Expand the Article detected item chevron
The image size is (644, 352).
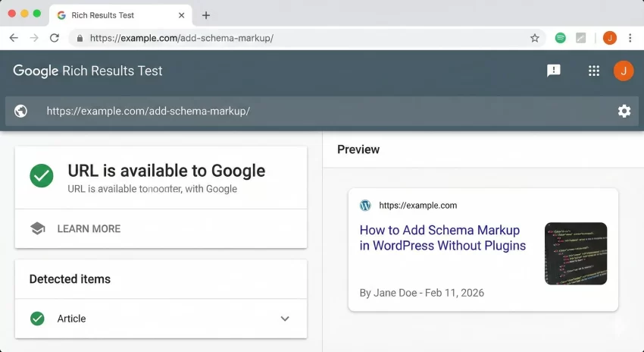(285, 319)
